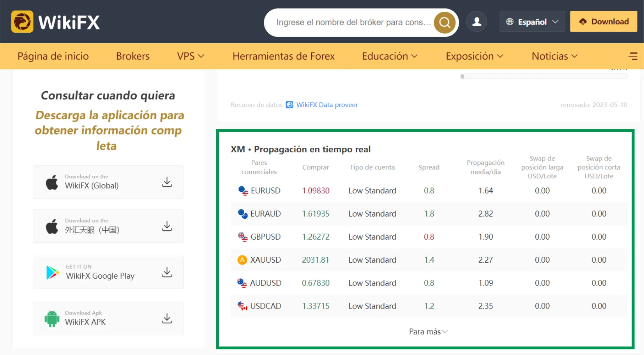Click the Apple logo beside 外汇天眼 (中国)
The image size is (644, 355).
pos(52,226)
